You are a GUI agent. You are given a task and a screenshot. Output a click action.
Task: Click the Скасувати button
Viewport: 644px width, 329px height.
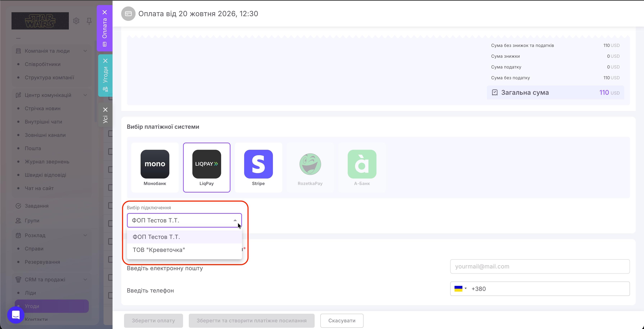(342, 321)
